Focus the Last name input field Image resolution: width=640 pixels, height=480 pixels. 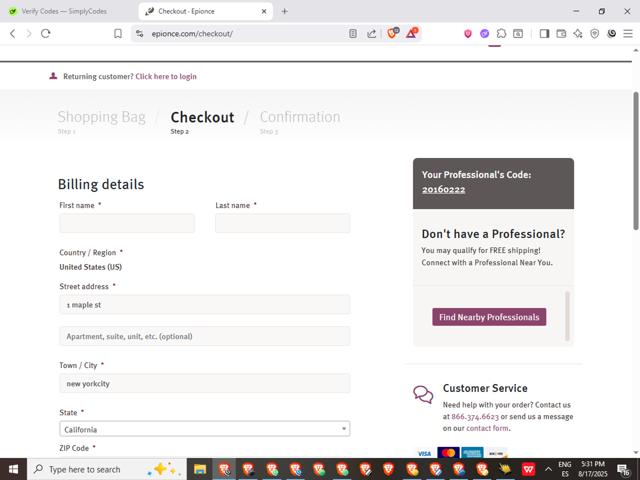282,223
